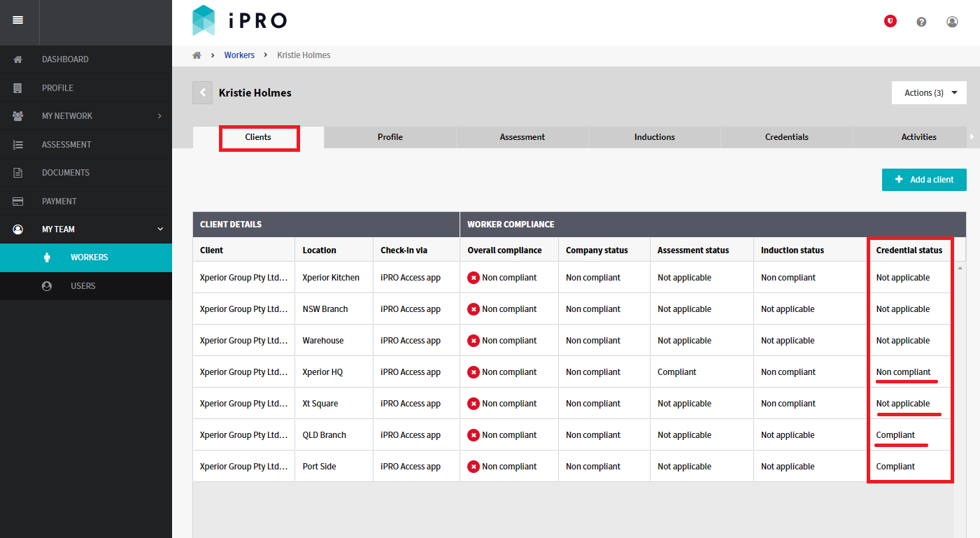This screenshot has width=980, height=538.
Task: Switch to the Inductions tab
Action: (x=655, y=137)
